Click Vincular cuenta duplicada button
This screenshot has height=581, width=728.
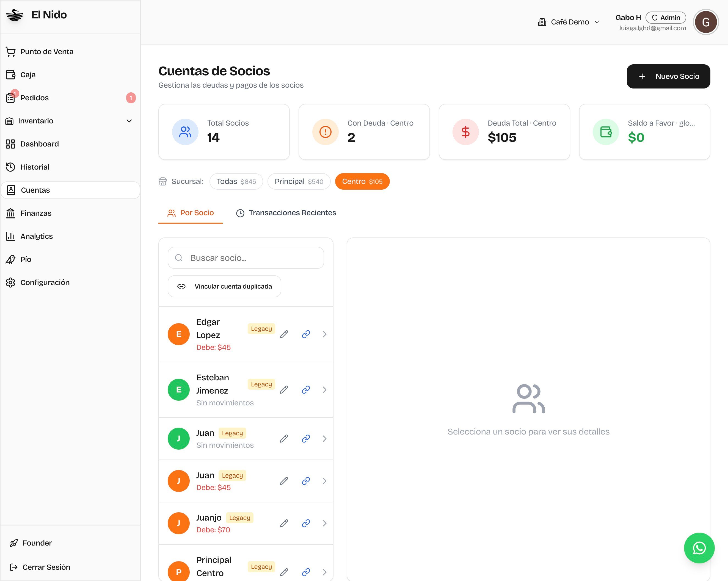(224, 286)
